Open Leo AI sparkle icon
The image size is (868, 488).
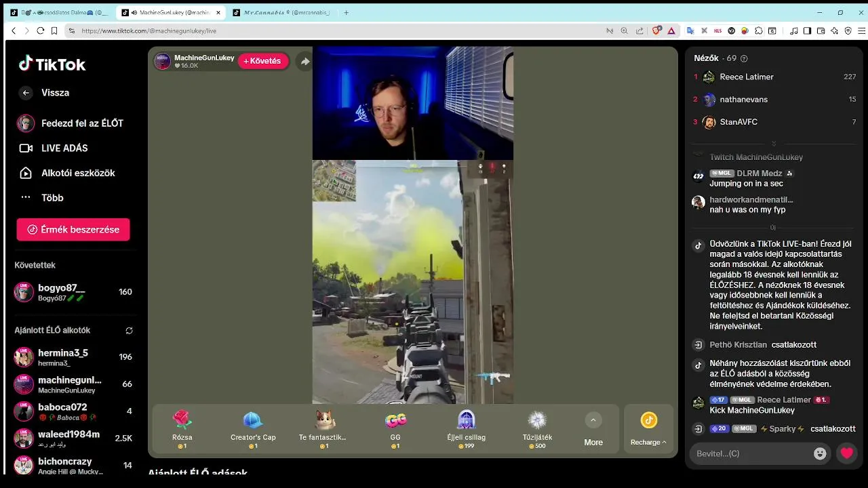tap(834, 31)
